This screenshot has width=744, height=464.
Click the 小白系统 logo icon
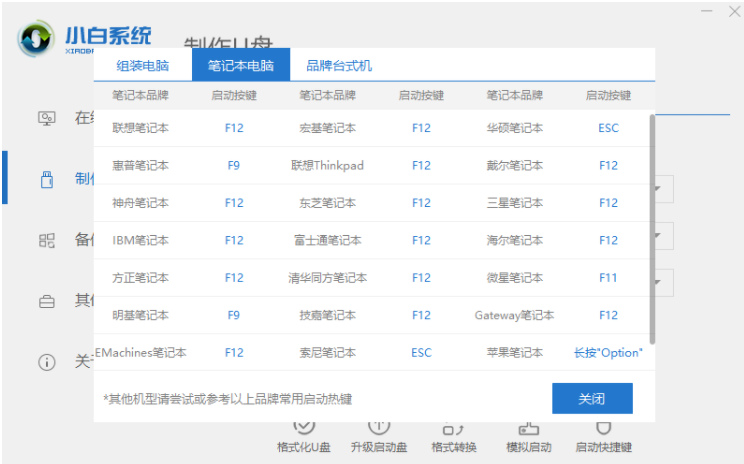tap(36, 38)
